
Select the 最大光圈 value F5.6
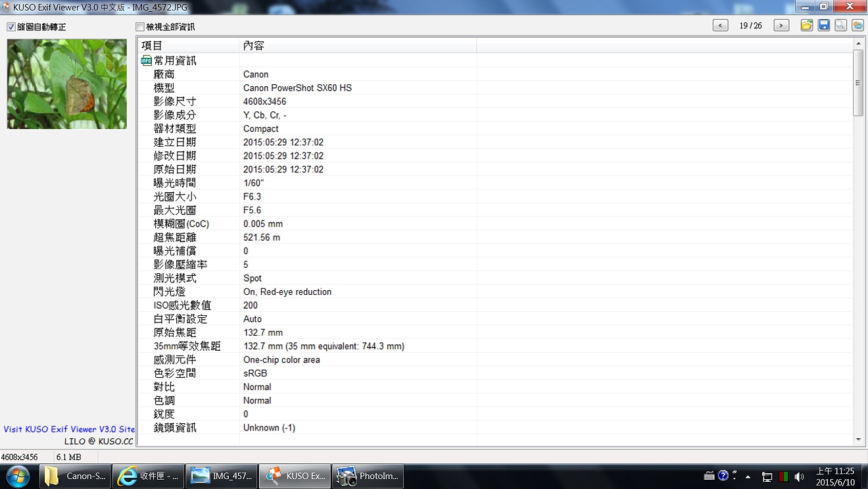pyautogui.click(x=252, y=210)
